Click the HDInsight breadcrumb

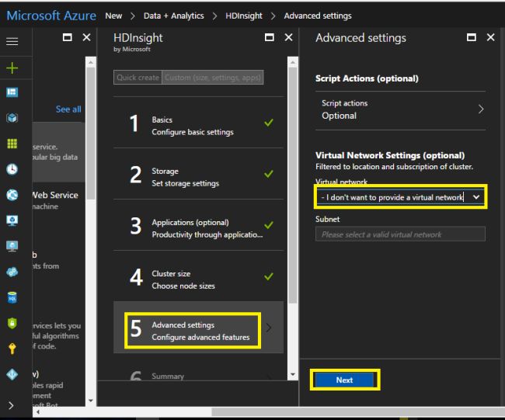244,16
